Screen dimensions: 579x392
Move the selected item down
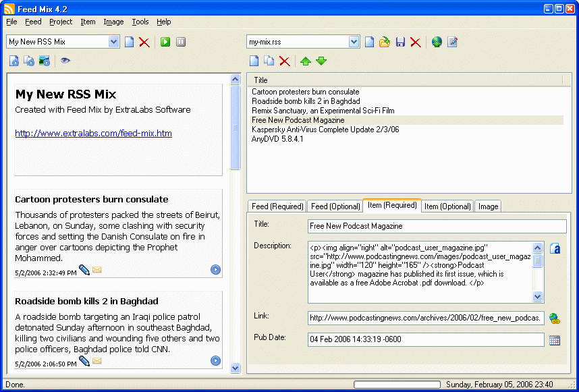[x=321, y=61]
